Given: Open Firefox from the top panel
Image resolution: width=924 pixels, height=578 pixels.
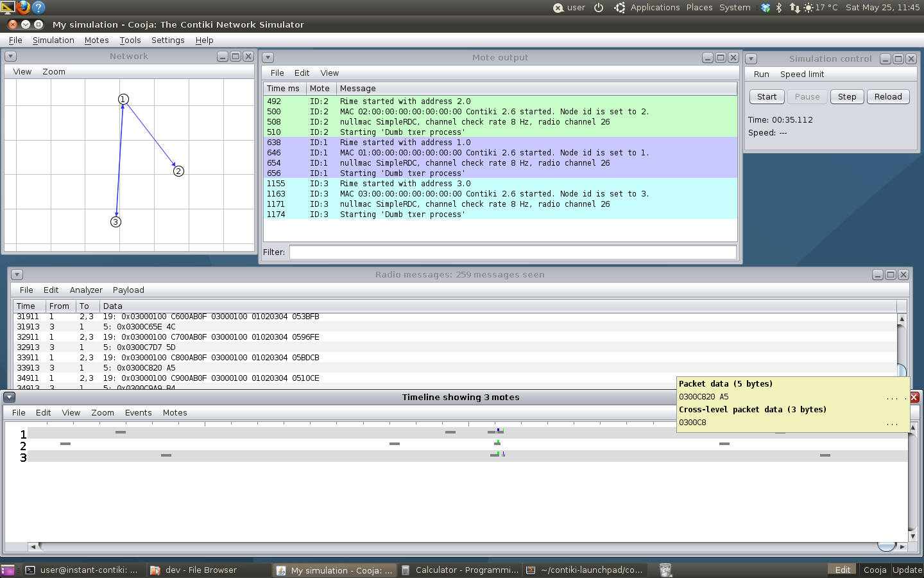Looking at the screenshot, I should click(x=23, y=7).
